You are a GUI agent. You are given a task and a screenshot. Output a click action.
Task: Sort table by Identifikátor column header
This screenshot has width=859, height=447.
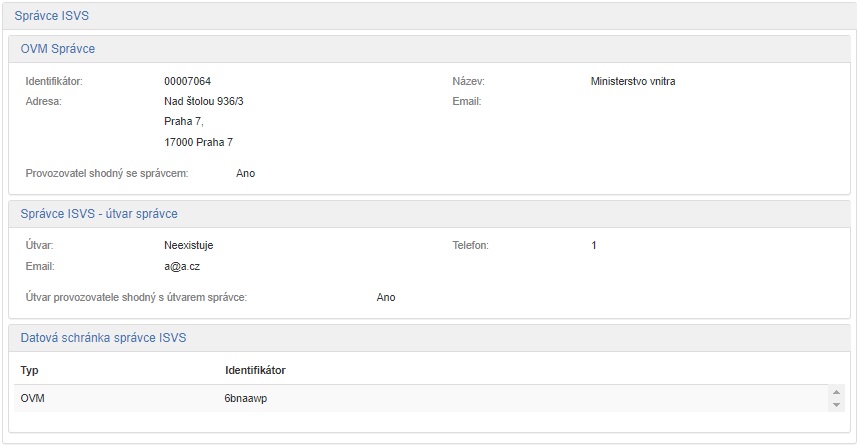coord(255,370)
